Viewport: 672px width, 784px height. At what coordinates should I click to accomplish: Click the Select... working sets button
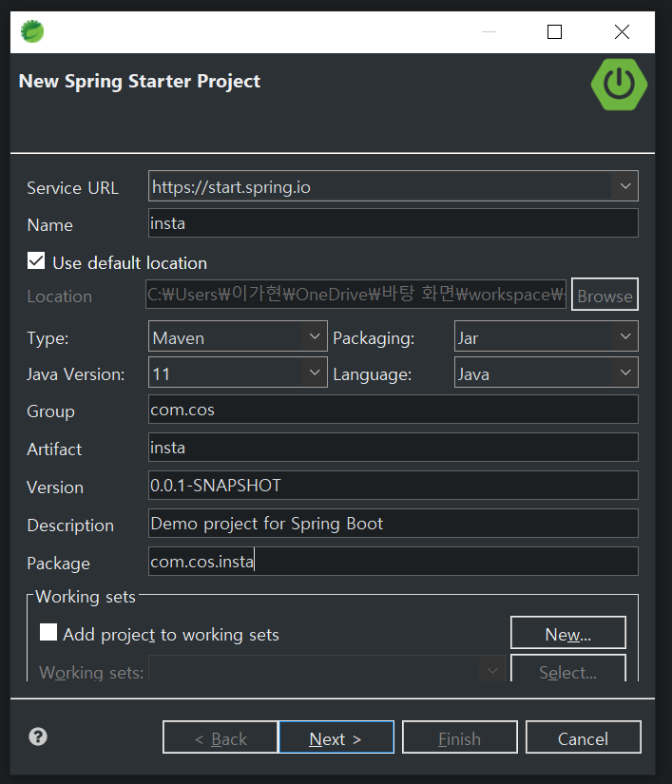pyautogui.click(x=568, y=669)
